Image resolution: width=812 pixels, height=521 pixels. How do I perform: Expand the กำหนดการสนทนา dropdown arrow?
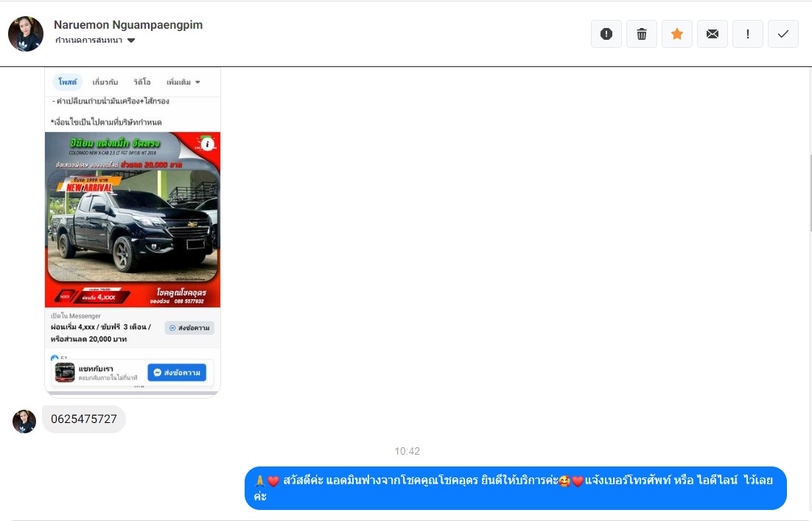click(131, 41)
